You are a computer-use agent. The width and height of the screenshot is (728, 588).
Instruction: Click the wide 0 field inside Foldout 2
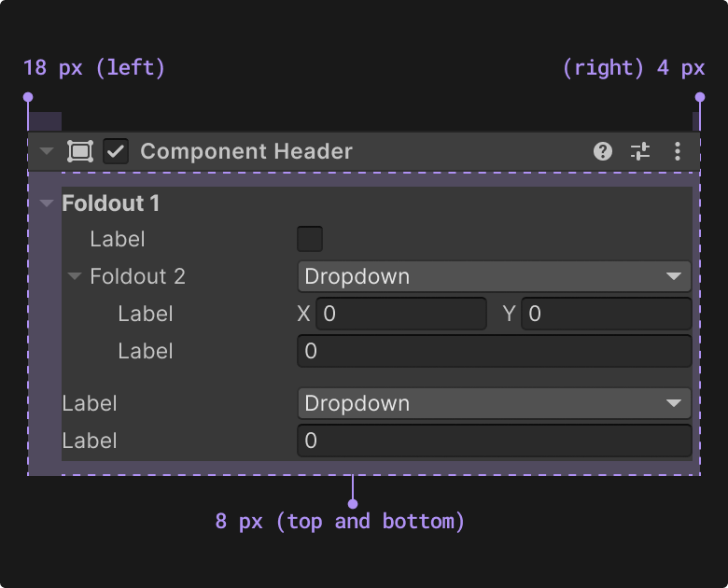495,351
